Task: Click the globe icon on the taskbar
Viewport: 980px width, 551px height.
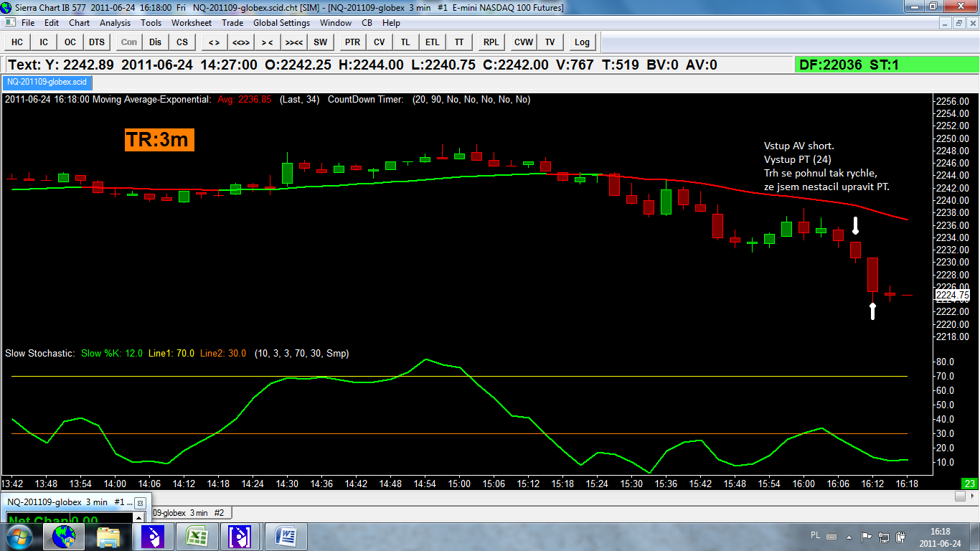Action: 63,536
